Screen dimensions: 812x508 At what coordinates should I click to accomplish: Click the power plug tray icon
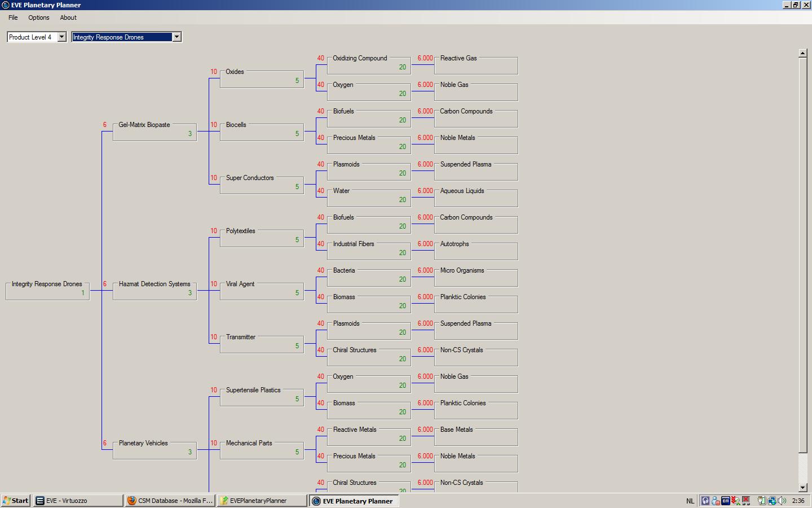(x=761, y=501)
